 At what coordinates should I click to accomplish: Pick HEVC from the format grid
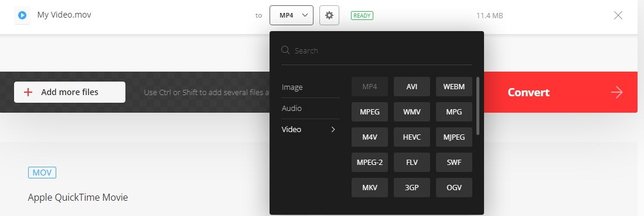[x=412, y=137]
